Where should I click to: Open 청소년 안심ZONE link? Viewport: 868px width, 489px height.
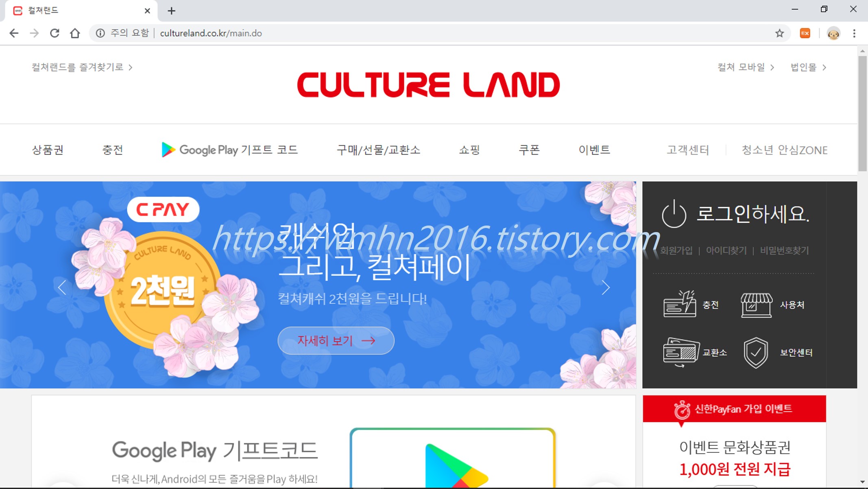785,150
